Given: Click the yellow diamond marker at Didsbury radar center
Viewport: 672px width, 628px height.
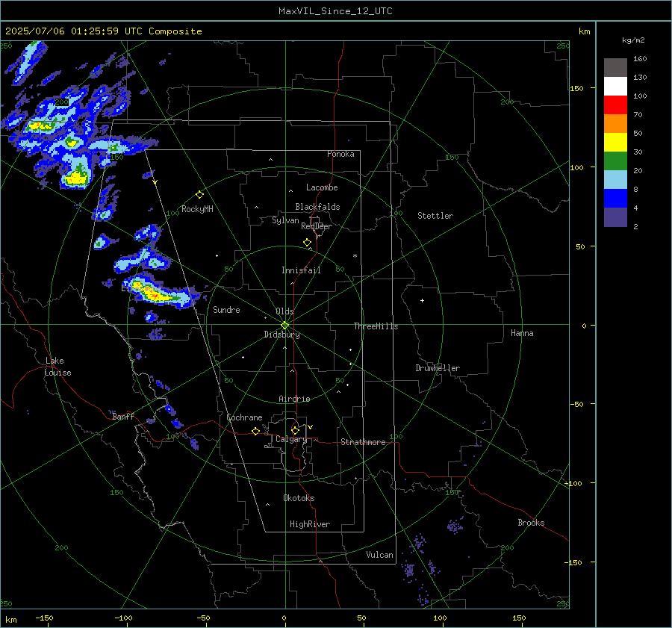Looking at the screenshot, I should (285, 326).
